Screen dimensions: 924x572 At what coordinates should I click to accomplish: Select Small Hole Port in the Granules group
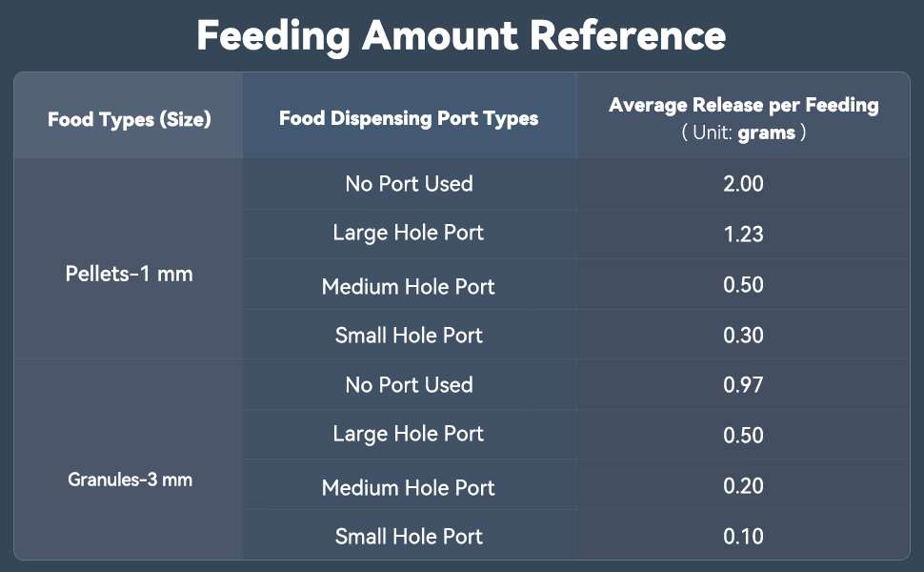[x=409, y=537]
